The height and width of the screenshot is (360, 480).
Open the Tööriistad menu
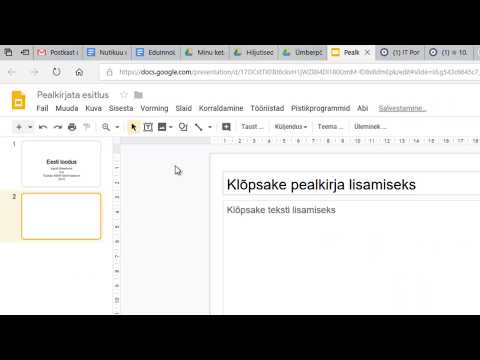[267, 108]
